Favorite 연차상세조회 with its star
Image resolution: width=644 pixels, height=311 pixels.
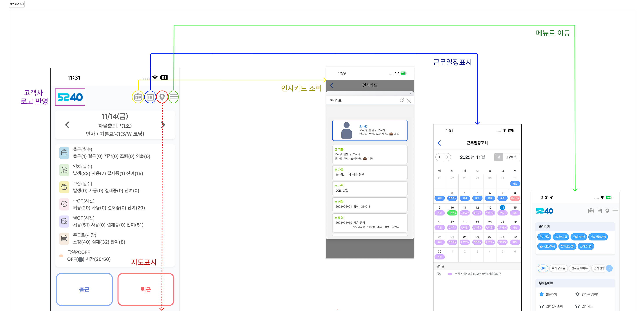point(542,306)
